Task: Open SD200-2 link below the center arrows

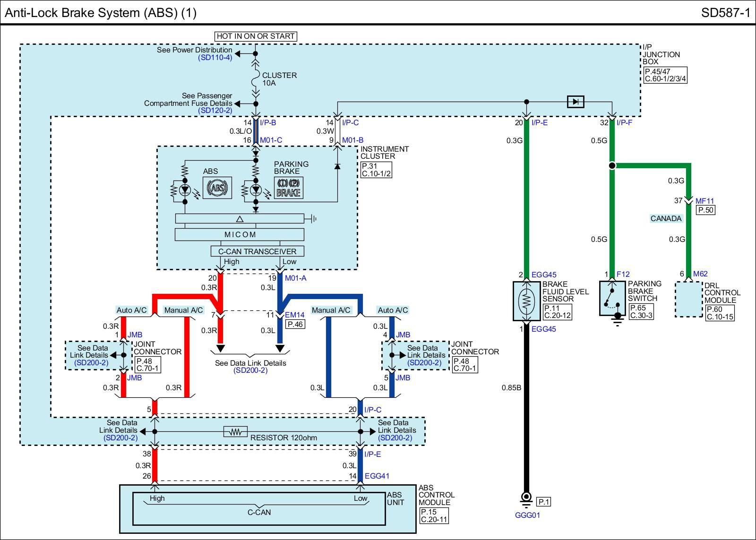Action: [x=250, y=370]
